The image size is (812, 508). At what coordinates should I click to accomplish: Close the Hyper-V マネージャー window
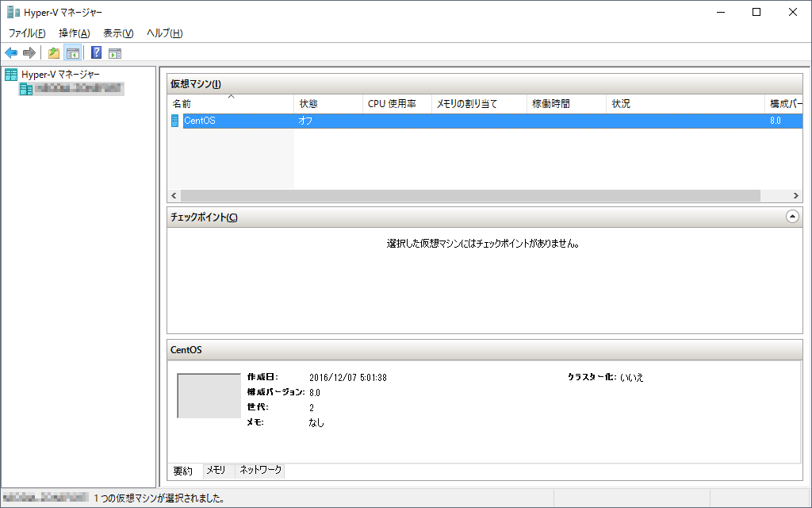point(793,12)
